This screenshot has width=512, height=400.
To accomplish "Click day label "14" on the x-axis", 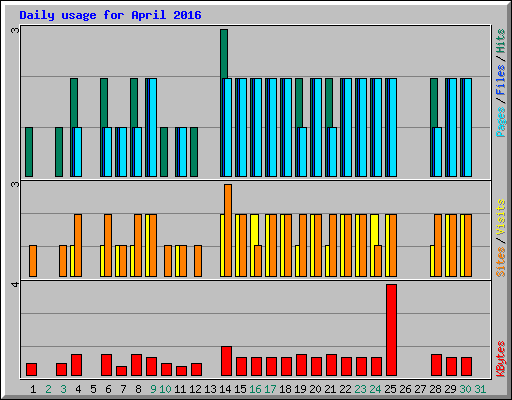I will pyautogui.click(x=225, y=389).
